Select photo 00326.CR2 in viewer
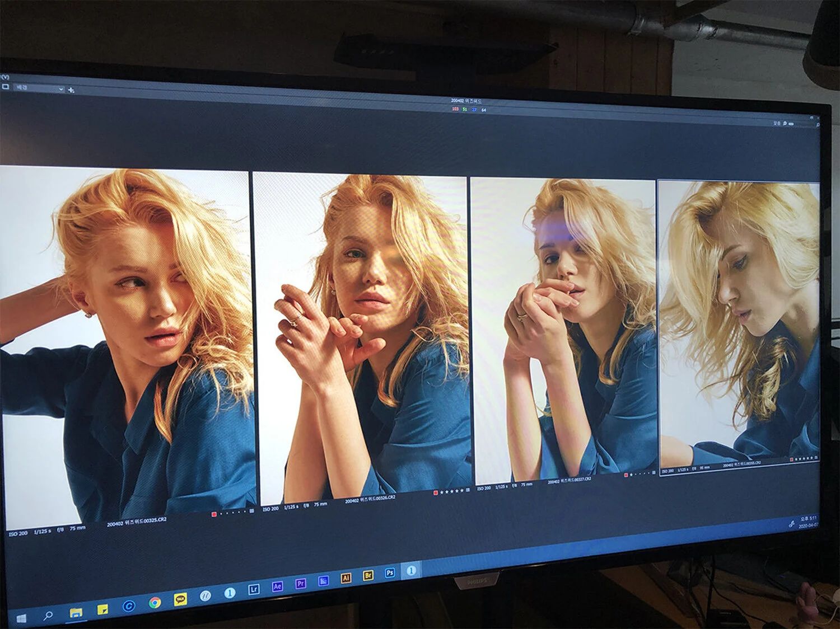 point(362,339)
